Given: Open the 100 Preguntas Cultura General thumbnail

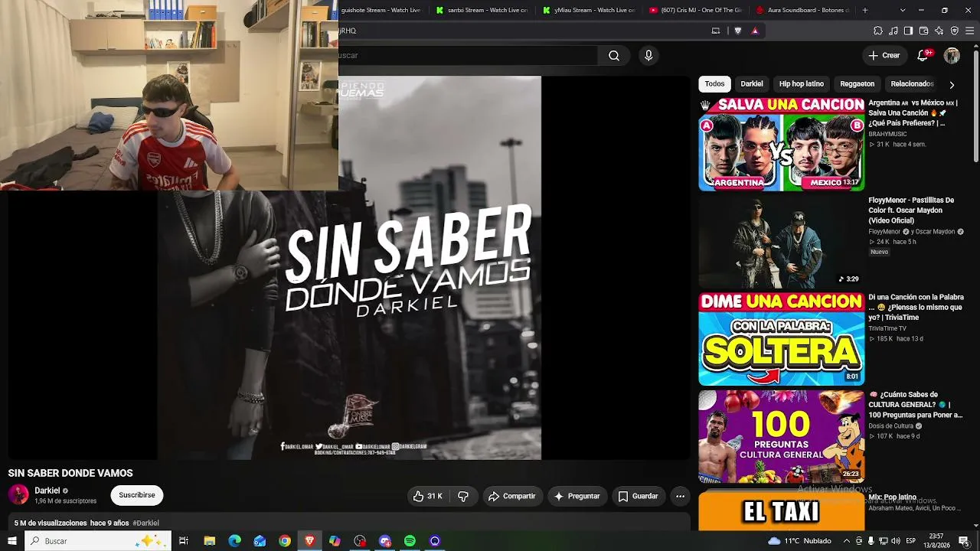Looking at the screenshot, I should pos(781,436).
